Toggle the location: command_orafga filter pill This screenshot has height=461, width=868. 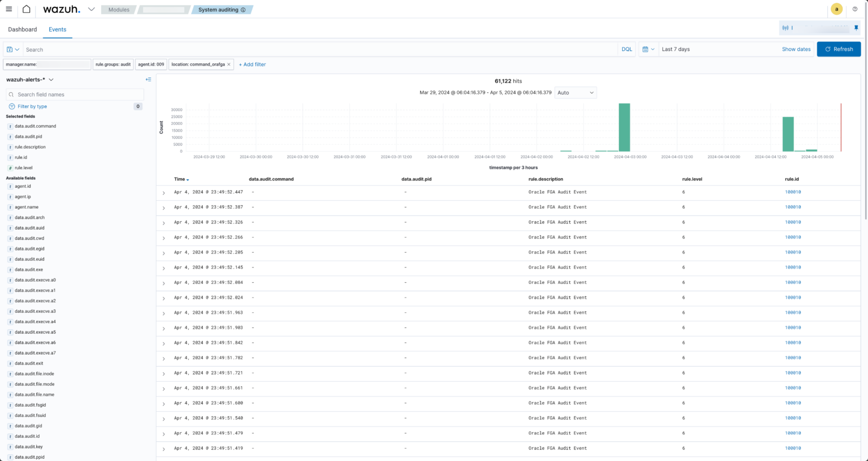click(198, 64)
